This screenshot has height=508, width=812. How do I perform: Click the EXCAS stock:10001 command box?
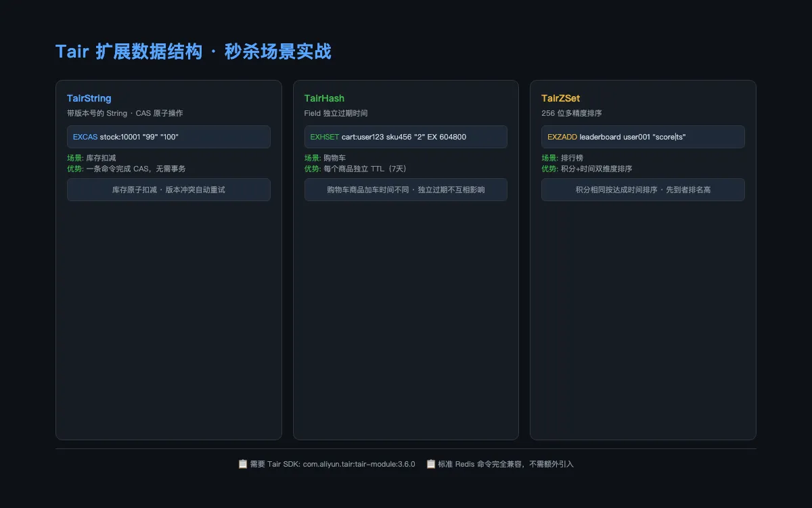tap(168, 137)
